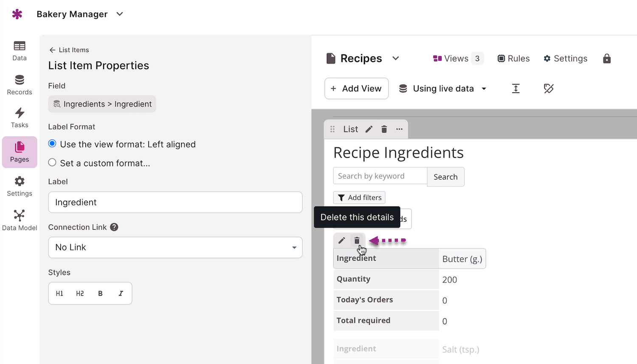Open the List view more options ellipsis
Image resolution: width=637 pixels, height=364 pixels.
399,129
